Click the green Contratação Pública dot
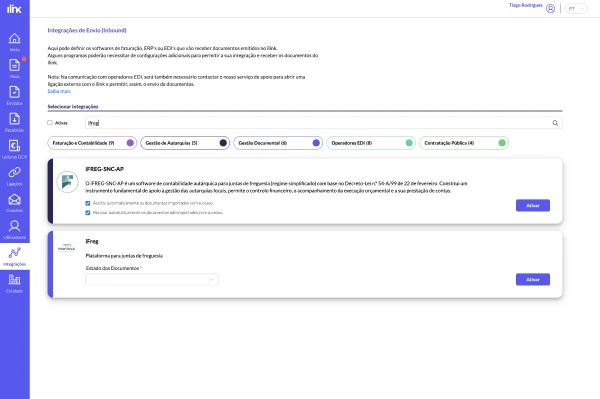The image size is (600, 399). pos(502,143)
